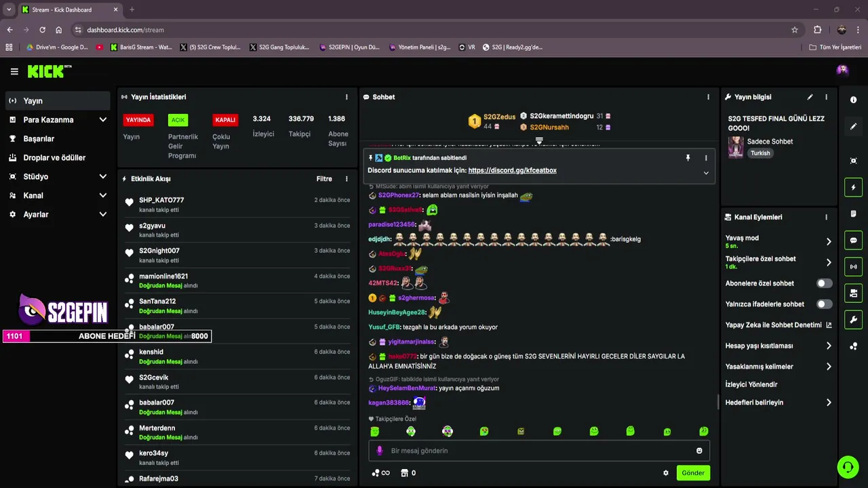Open the chat settings gear next to Gönder
868x488 pixels.
[x=665, y=473]
